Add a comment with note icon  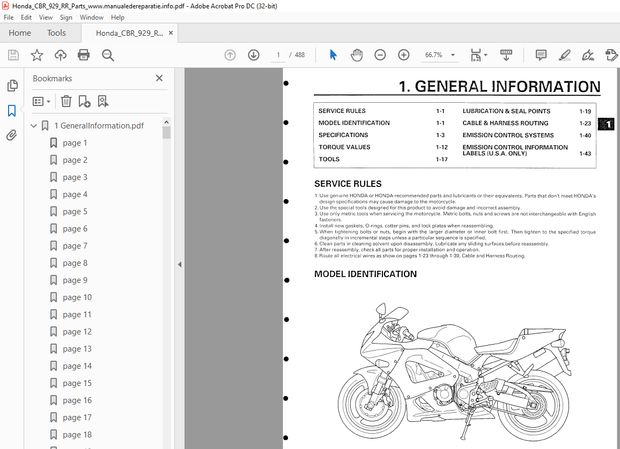(541, 55)
